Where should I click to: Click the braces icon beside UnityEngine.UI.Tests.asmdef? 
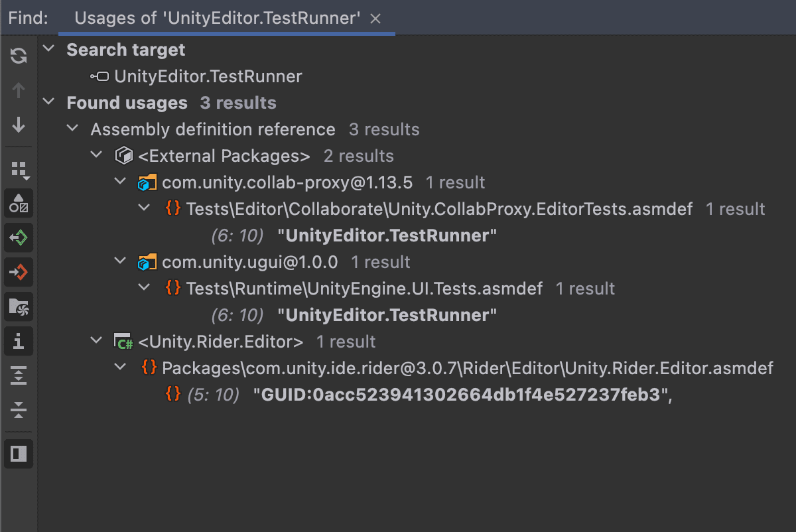(x=172, y=289)
